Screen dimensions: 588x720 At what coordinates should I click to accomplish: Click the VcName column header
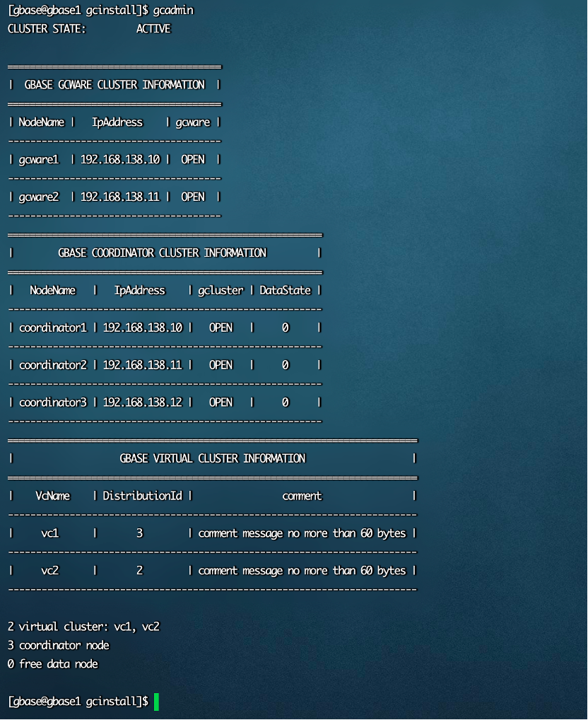click(x=53, y=496)
